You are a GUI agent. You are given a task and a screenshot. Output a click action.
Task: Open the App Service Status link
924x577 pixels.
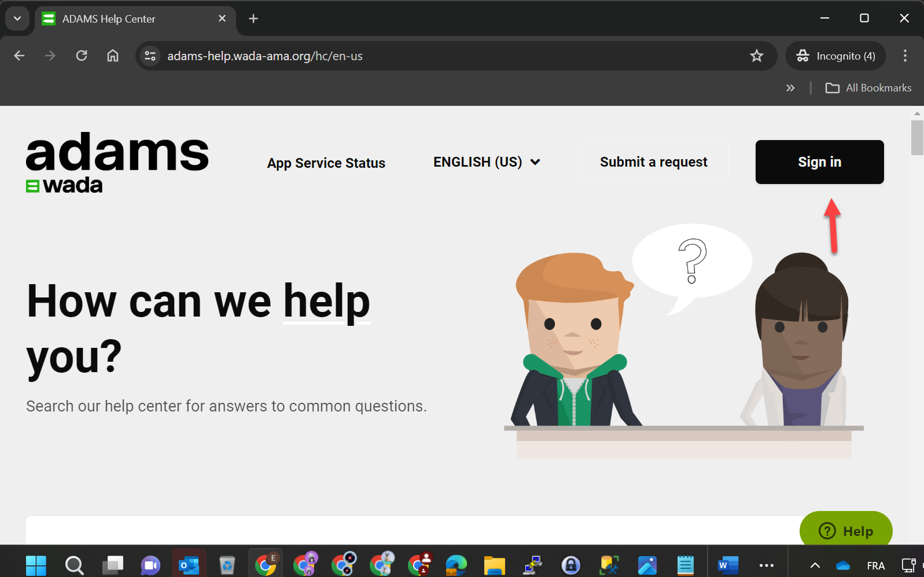click(326, 163)
